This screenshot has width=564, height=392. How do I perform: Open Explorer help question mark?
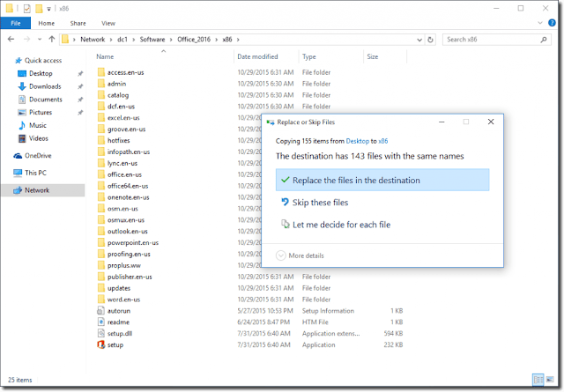[552, 23]
